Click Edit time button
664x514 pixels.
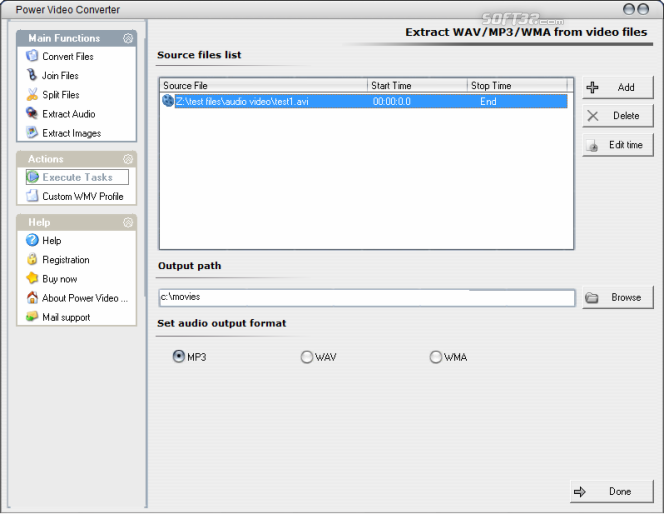tap(618, 145)
